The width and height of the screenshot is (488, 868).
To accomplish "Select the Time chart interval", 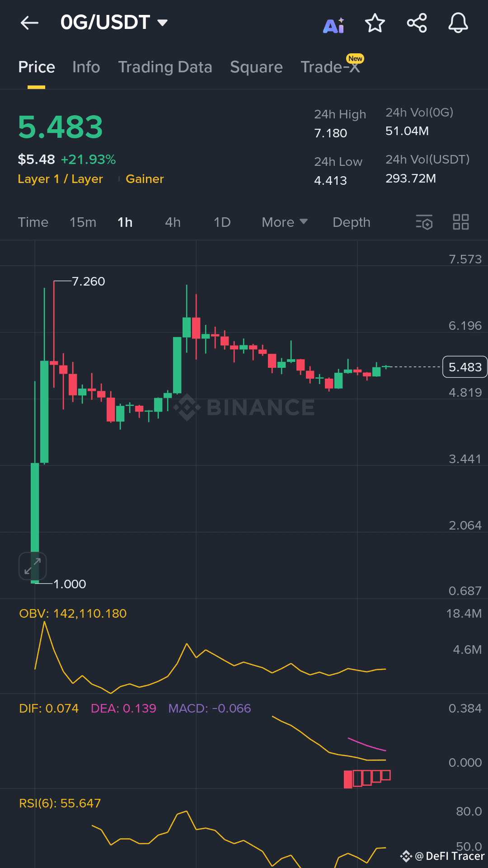I will click(33, 222).
